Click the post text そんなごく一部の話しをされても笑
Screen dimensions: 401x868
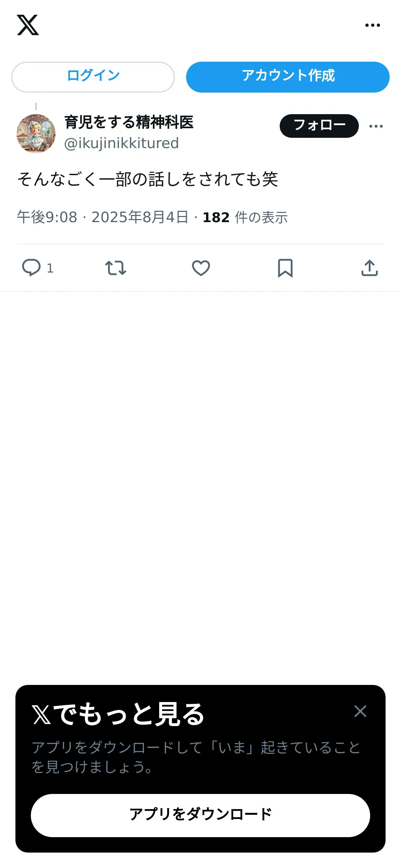[x=148, y=179]
